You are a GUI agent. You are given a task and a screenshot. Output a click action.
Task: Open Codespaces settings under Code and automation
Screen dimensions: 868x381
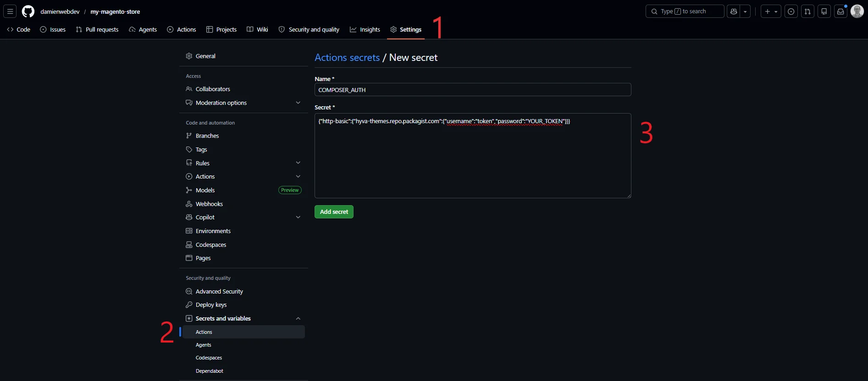point(243,245)
